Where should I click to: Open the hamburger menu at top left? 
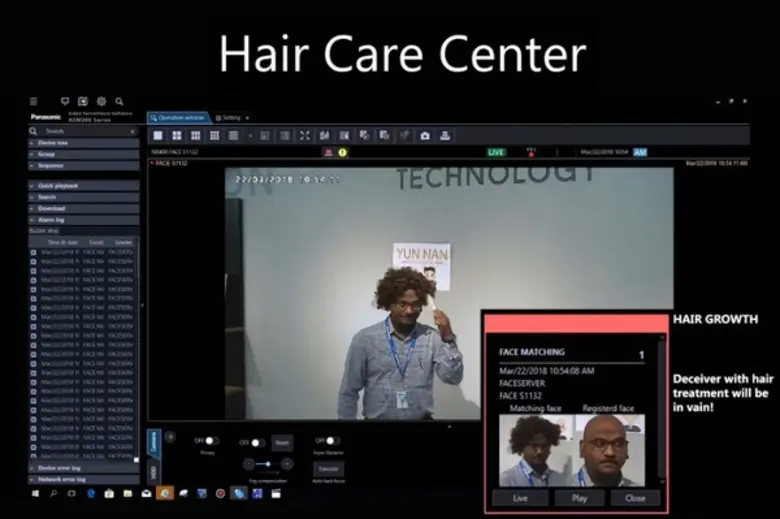tap(33, 101)
